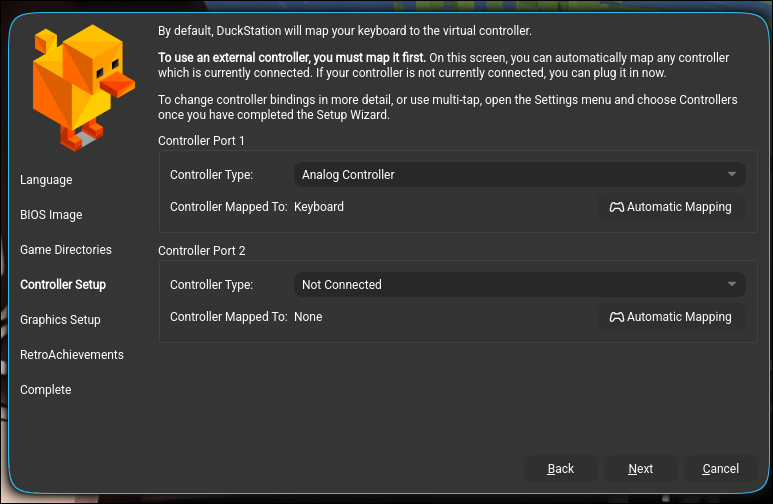Viewport: 773px width, 504px height.
Task: Click Port 2 Controller Type label
Action: (211, 285)
